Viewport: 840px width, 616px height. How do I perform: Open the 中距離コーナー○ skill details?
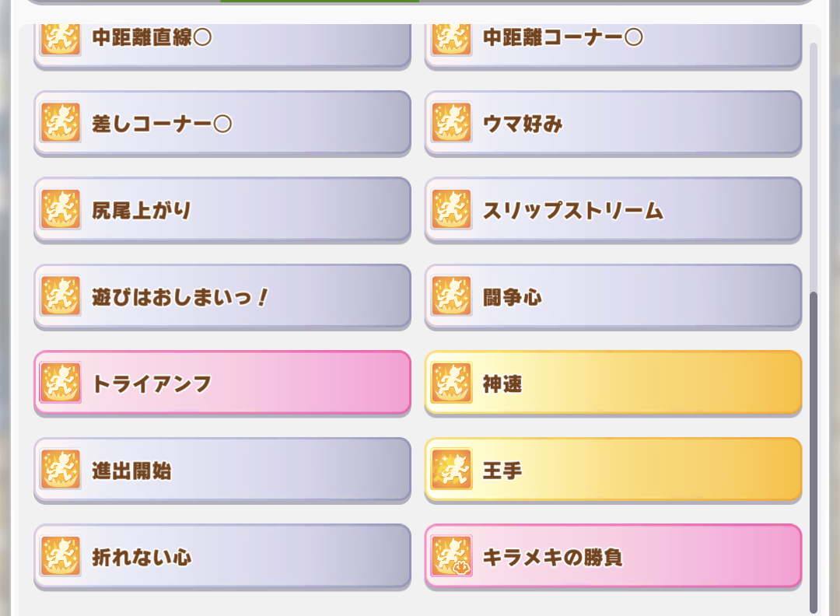pos(614,46)
